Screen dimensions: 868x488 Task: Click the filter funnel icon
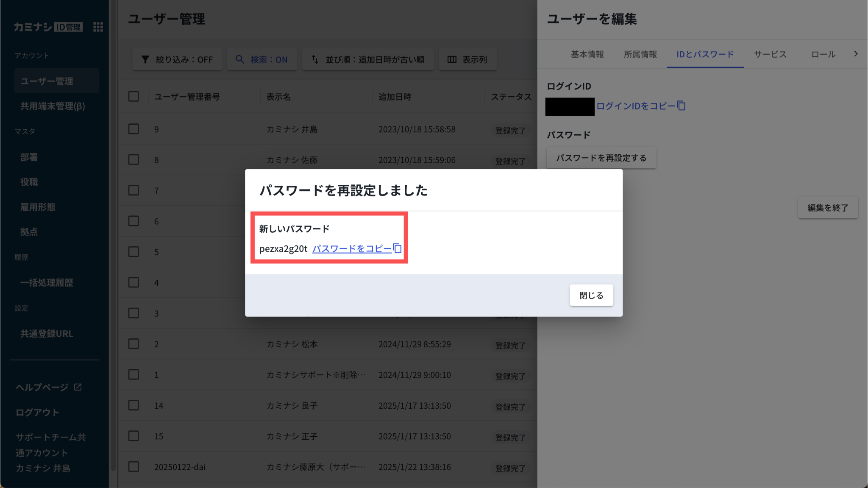pyautogui.click(x=145, y=59)
